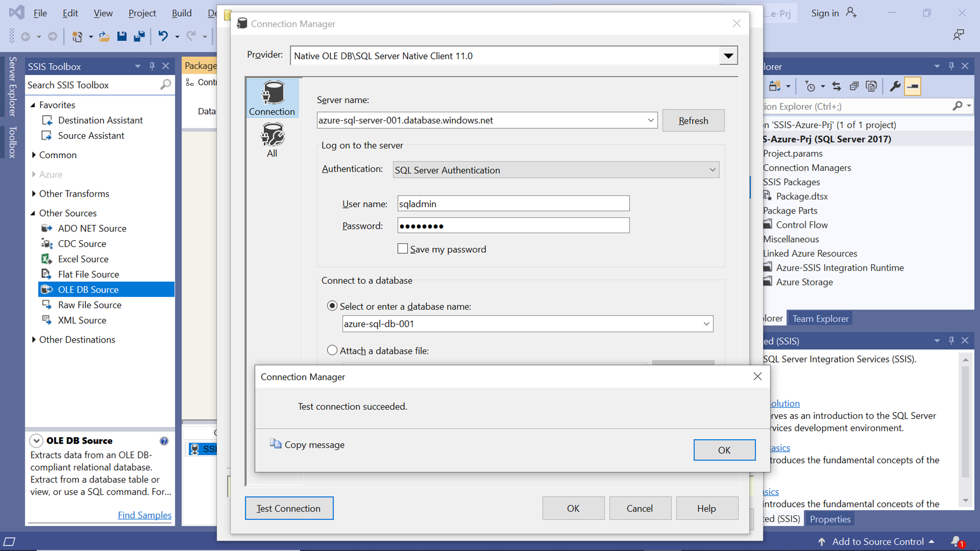The height and width of the screenshot is (551, 980).
Task: Click the search magnifier in SSIS Toolbox
Action: pos(165,85)
